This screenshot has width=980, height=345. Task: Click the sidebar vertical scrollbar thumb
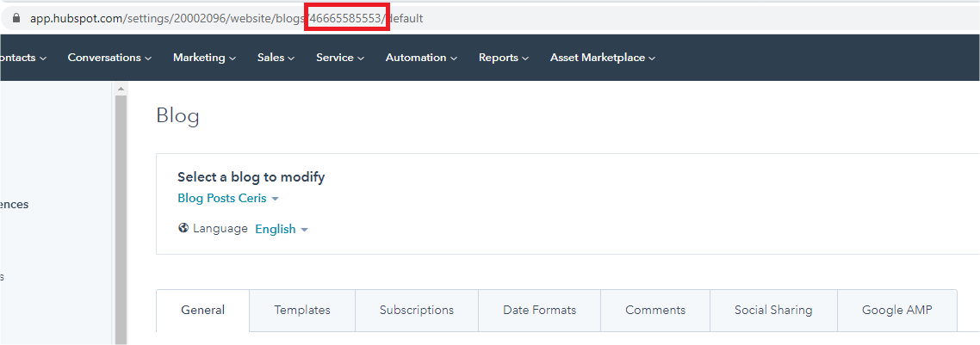[121, 215]
